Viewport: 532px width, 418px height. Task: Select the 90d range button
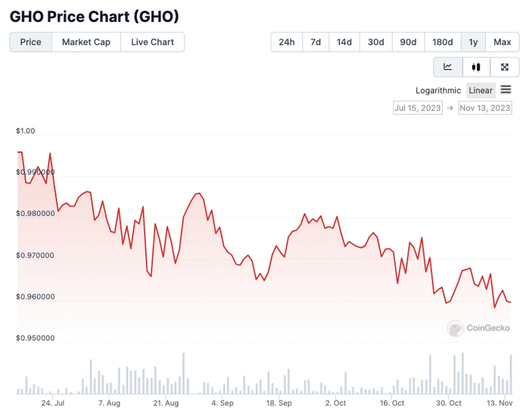408,42
